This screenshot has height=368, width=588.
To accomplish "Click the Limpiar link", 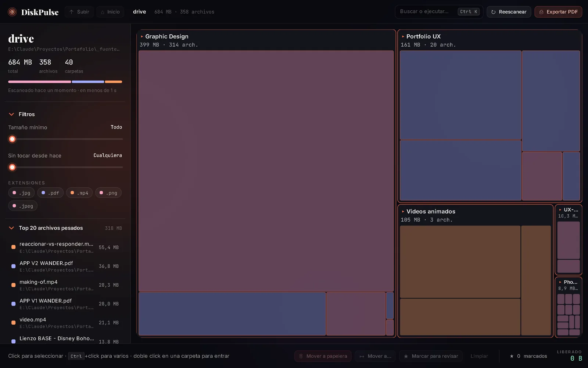I will (479, 356).
